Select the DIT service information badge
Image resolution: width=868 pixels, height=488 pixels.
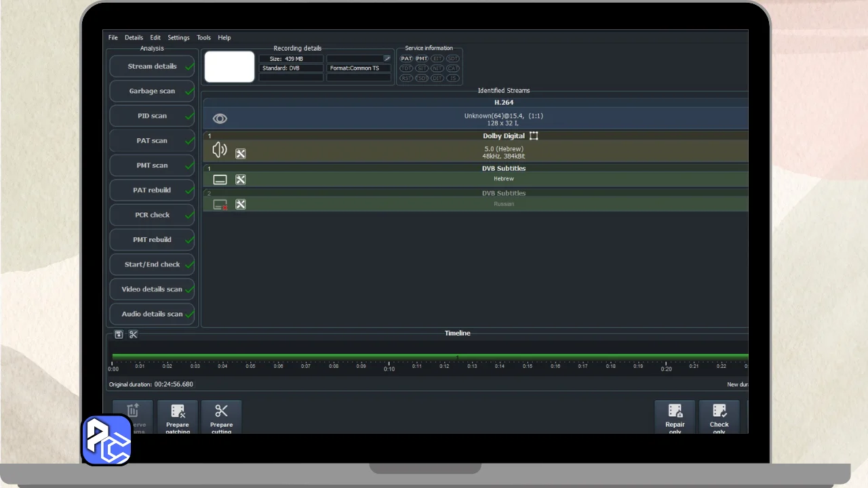(437, 78)
